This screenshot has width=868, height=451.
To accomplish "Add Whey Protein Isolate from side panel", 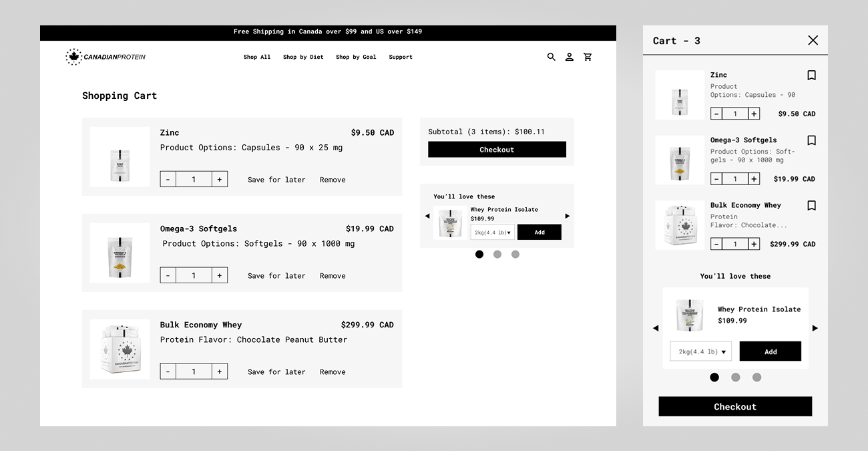I will 771,351.
